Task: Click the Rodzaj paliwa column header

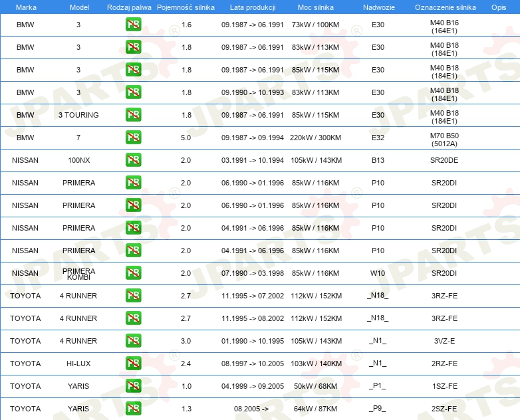Action: pyautogui.click(x=129, y=7)
